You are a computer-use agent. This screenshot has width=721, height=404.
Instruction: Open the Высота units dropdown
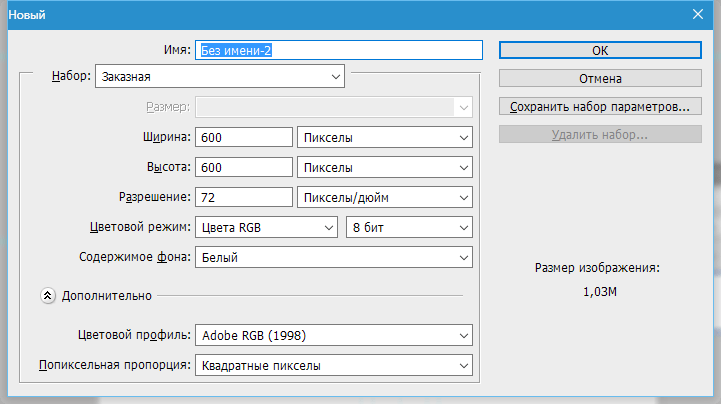(385, 167)
